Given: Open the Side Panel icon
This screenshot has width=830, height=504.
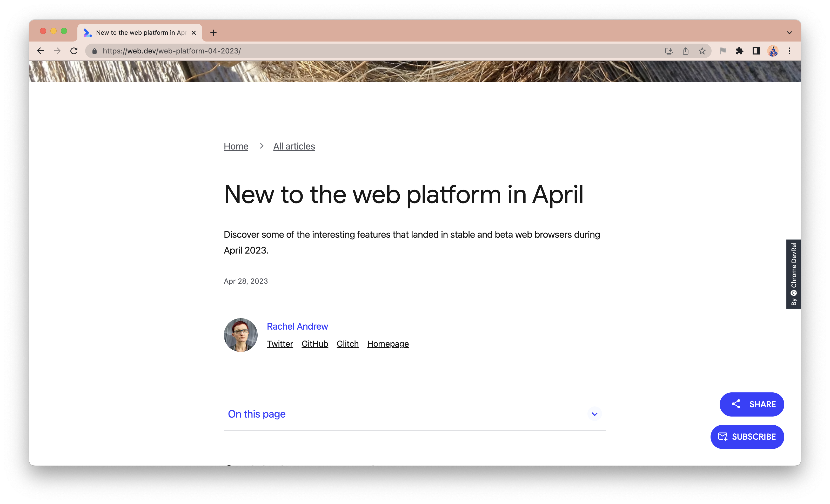Looking at the screenshot, I should (x=756, y=51).
